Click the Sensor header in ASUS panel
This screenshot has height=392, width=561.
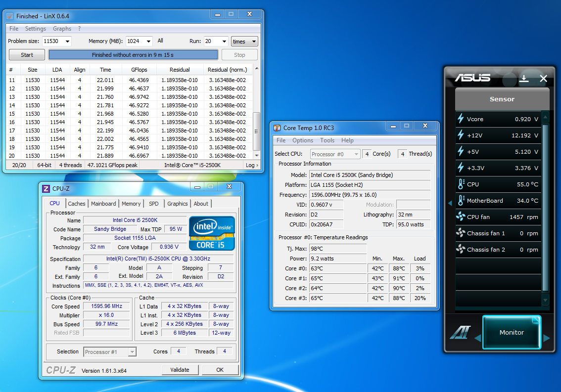502,99
